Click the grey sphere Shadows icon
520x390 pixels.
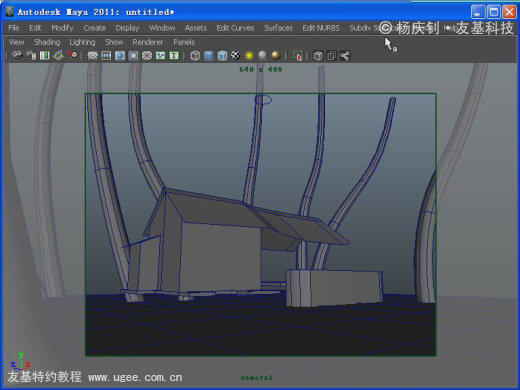click(x=262, y=55)
